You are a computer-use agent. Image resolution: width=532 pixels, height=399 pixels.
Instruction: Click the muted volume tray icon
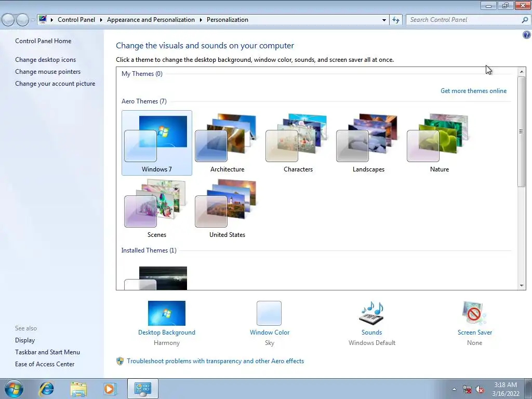(480, 390)
